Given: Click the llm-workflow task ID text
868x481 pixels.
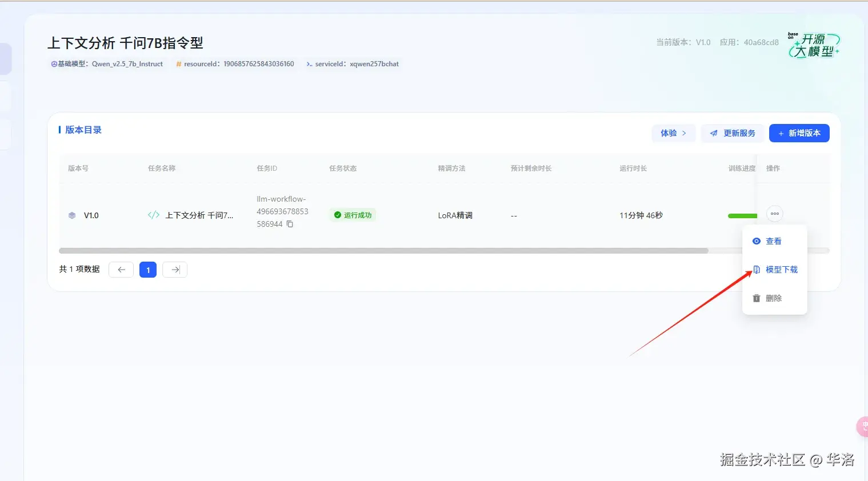Looking at the screenshot, I should click(x=282, y=211).
